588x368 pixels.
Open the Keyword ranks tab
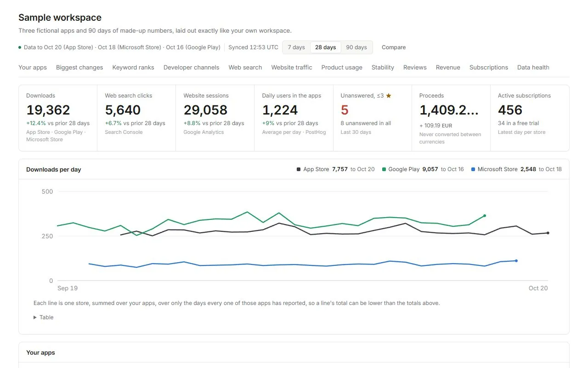tap(133, 67)
